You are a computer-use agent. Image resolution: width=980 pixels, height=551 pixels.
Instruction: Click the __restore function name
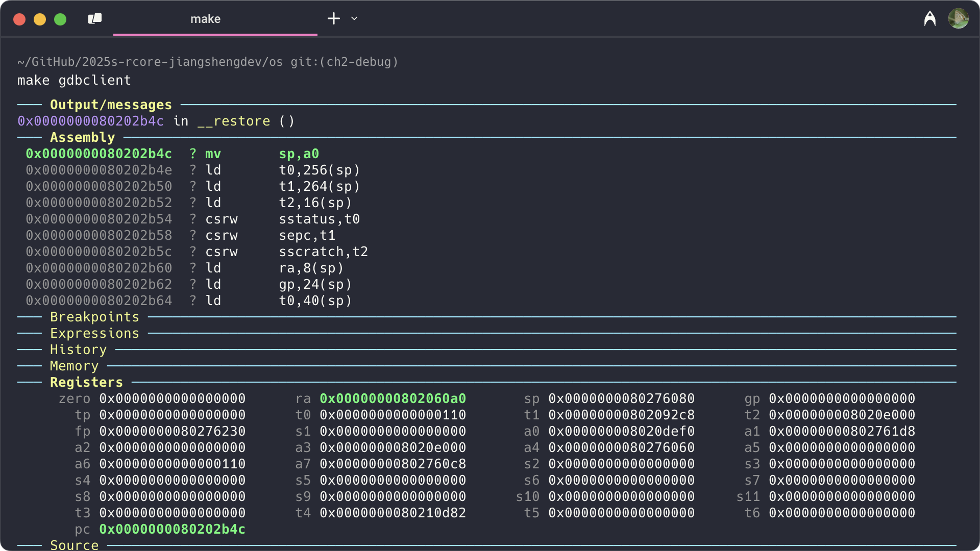pyautogui.click(x=234, y=121)
